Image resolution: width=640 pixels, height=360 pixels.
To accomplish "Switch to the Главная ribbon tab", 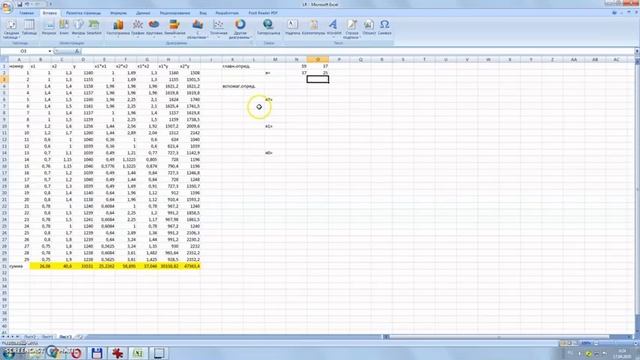I will coord(27,13).
